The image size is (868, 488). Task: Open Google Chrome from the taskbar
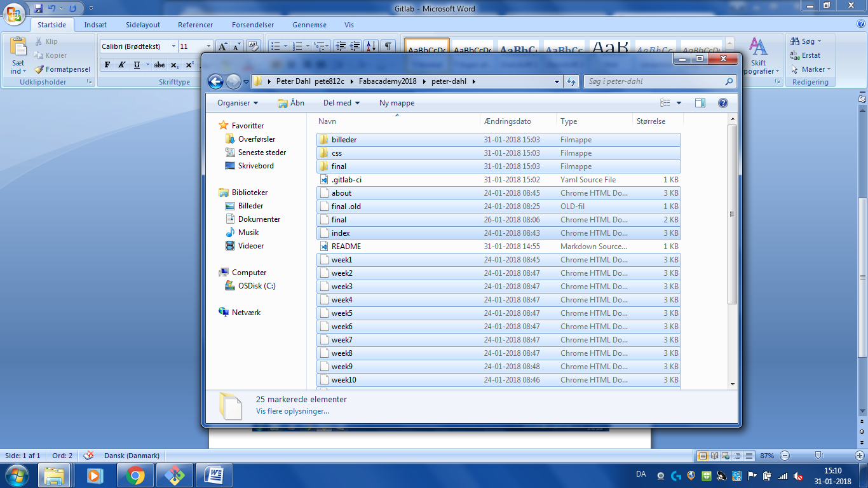(135, 475)
